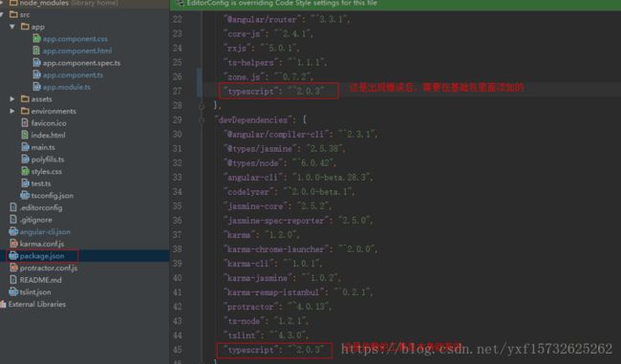Click main.ts file icon
Image resolution: width=621 pixels, height=364 pixels.
point(25,147)
